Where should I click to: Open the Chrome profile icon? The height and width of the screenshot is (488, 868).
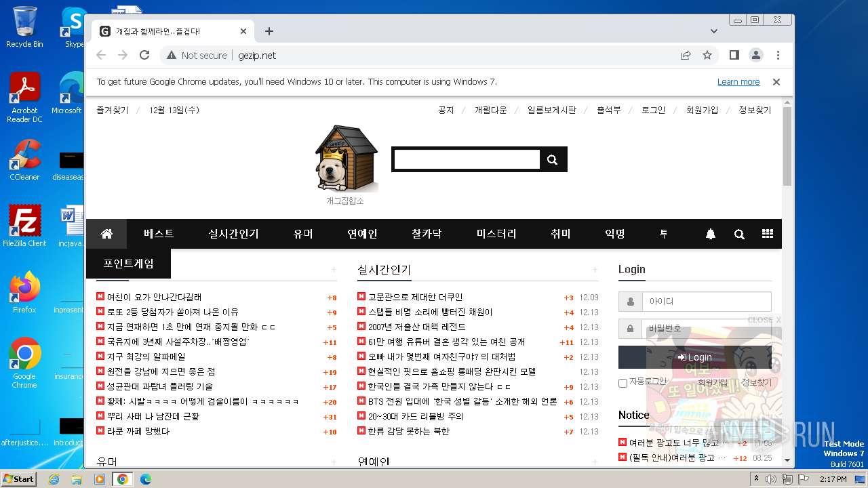(x=755, y=55)
